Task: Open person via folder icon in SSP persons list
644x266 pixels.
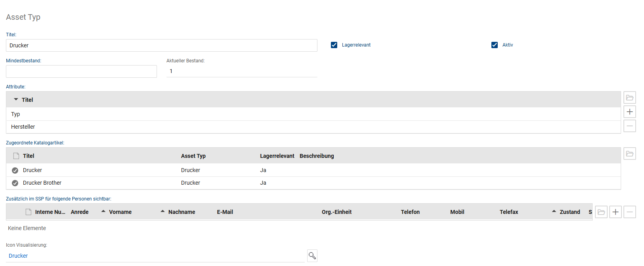Action: point(601,212)
